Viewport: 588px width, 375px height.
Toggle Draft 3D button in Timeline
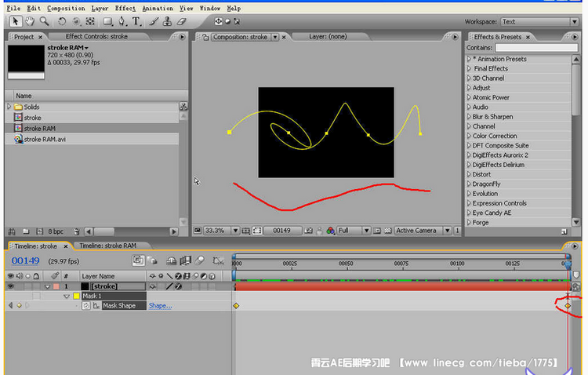152,260
